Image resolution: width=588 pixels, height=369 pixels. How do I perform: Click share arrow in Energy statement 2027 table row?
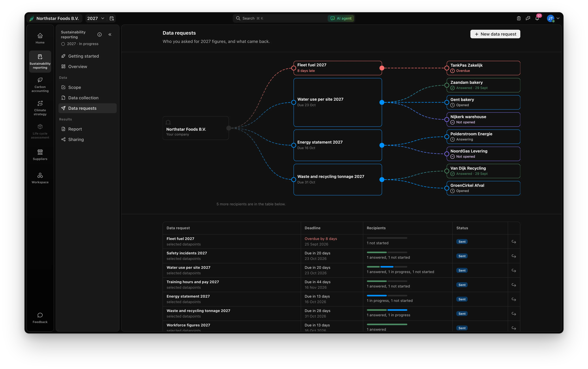[514, 299]
